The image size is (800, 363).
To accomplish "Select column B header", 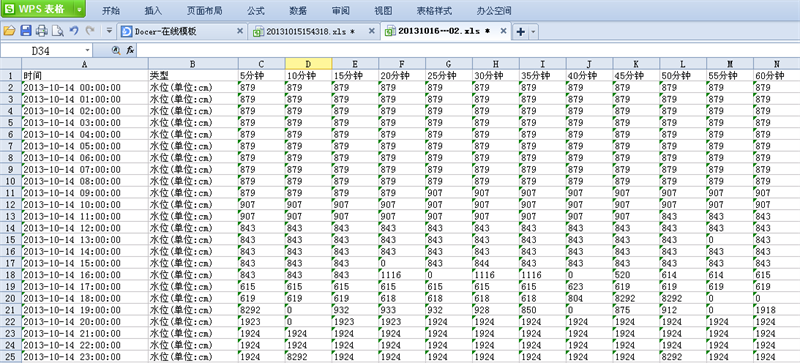I will pos(193,64).
